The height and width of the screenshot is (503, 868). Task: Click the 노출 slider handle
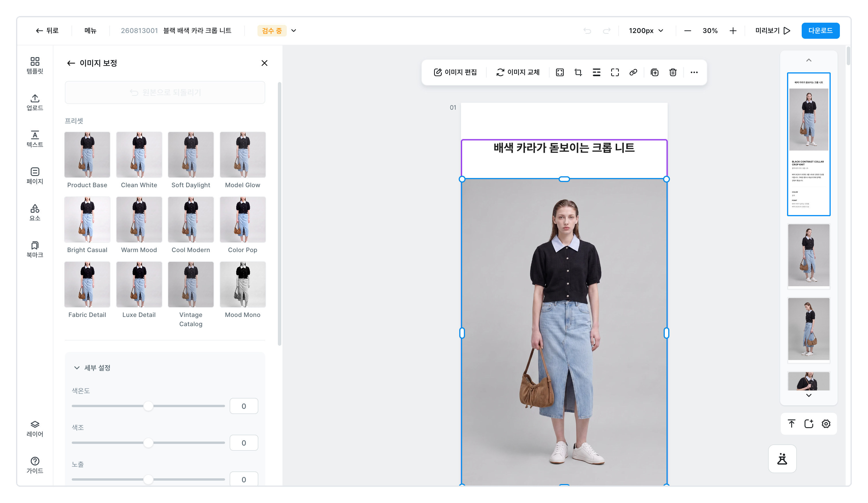148,479
